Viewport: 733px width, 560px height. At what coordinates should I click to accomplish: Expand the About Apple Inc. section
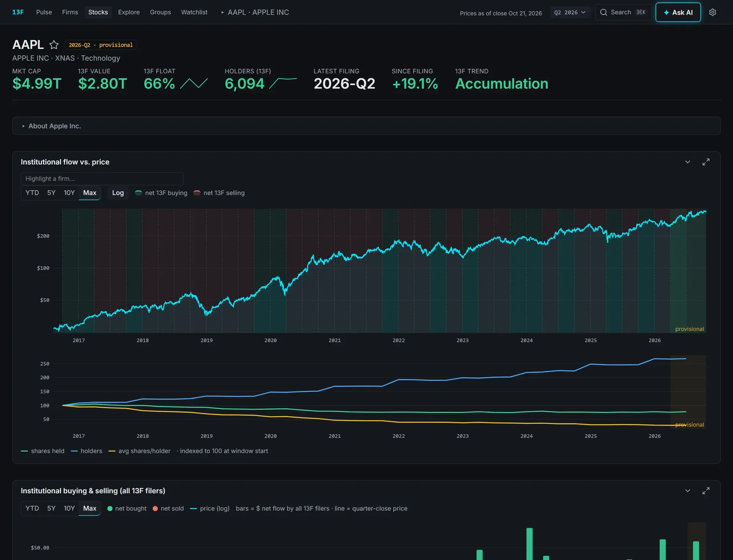pos(366,126)
